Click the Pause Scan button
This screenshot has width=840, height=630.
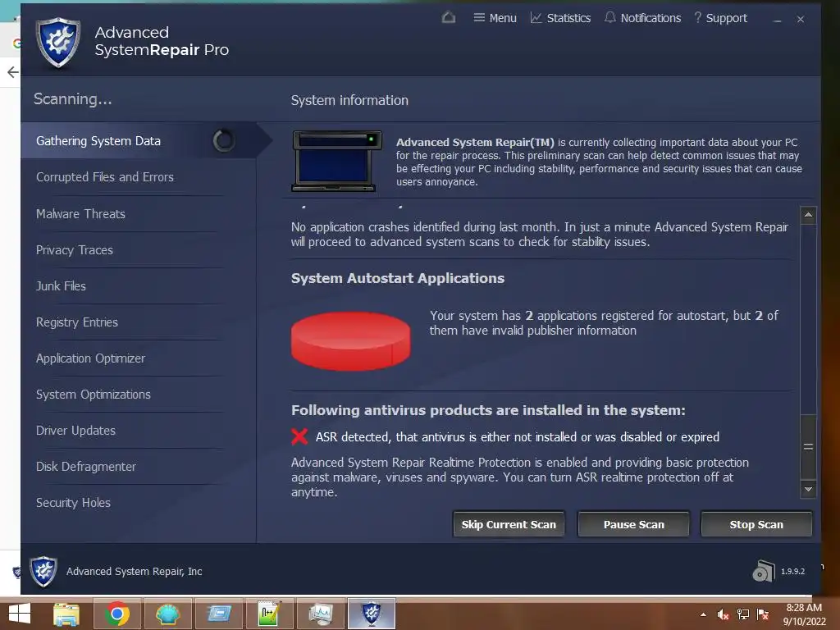633,524
